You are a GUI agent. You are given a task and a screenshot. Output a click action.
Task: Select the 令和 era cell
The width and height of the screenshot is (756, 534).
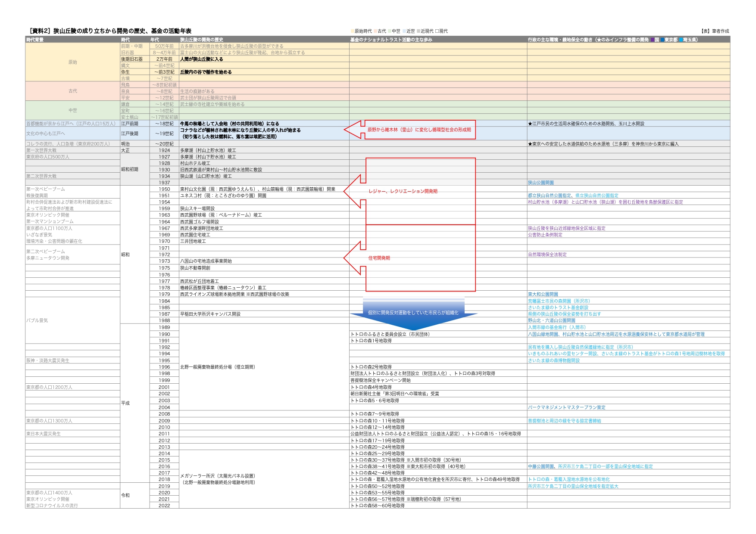pyautogui.click(x=125, y=495)
